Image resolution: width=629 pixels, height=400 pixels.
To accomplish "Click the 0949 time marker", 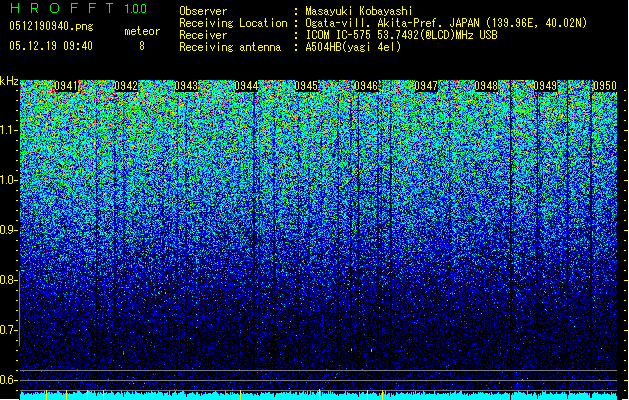I will (x=545, y=86).
